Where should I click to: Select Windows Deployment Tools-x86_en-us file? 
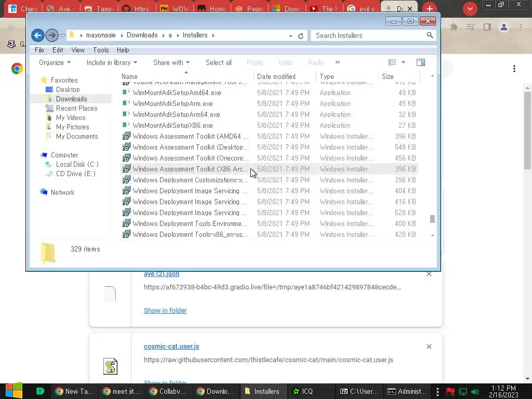[270, 234]
